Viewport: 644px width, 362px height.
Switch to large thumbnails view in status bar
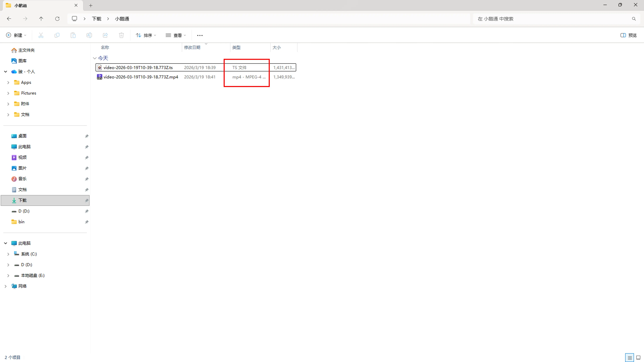638,357
